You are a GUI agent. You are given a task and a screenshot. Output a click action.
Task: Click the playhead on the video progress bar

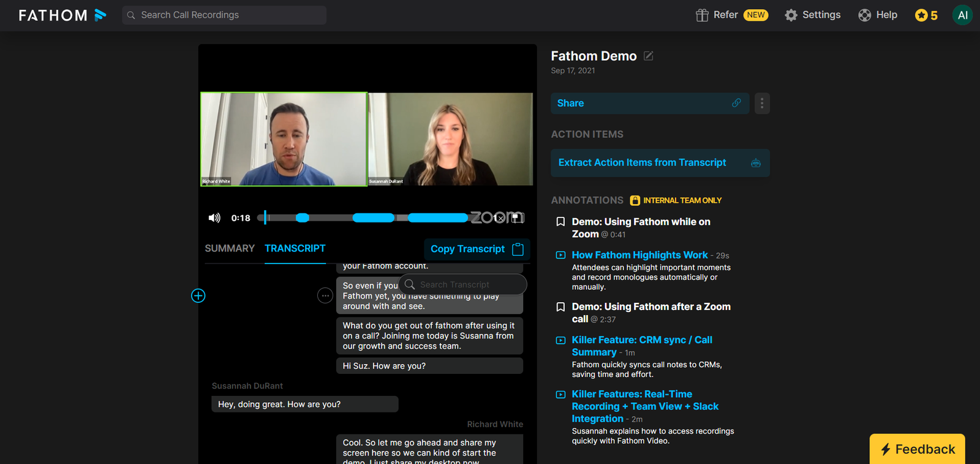[x=265, y=218]
